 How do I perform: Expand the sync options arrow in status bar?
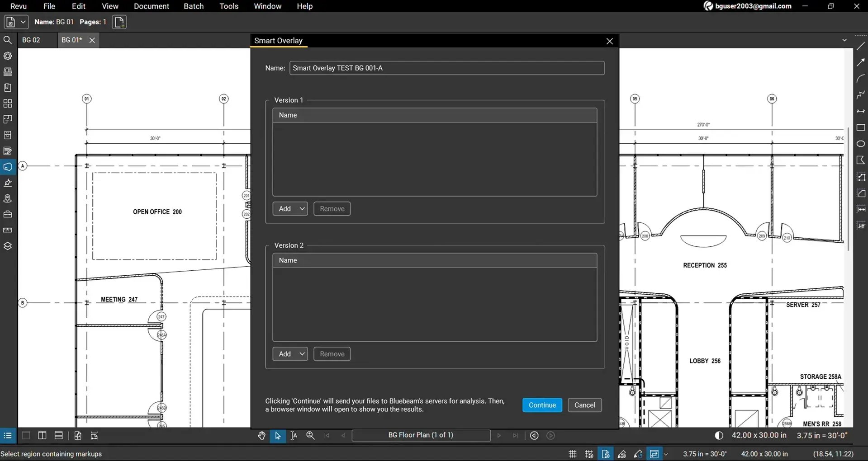[x=666, y=454]
